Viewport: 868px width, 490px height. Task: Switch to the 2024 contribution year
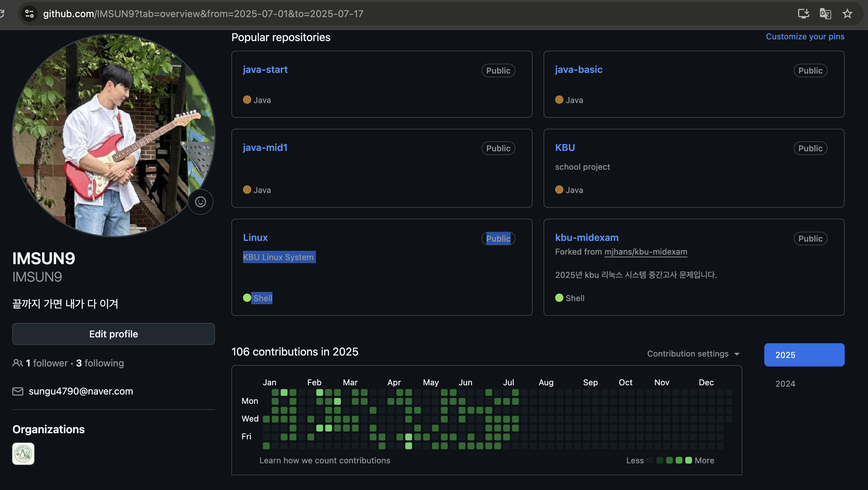click(x=785, y=384)
